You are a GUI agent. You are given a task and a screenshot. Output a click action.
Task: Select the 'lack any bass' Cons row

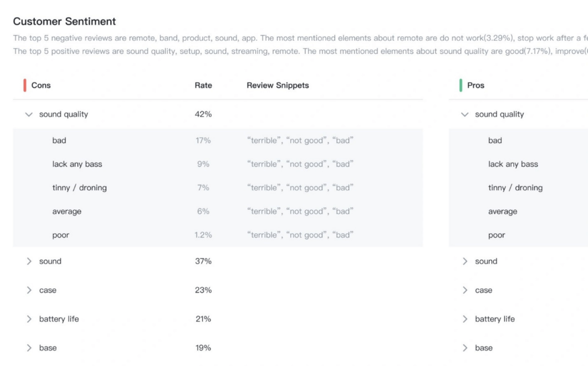pyautogui.click(x=218, y=164)
